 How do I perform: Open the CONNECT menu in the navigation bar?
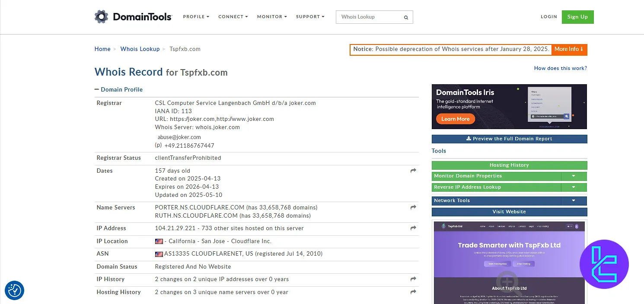233,17
